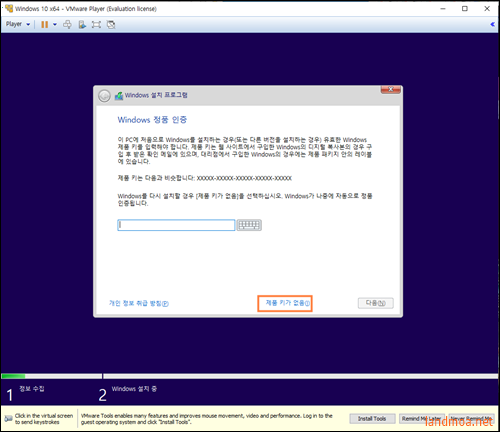Click '제품 키가 없음' link

click(287, 303)
